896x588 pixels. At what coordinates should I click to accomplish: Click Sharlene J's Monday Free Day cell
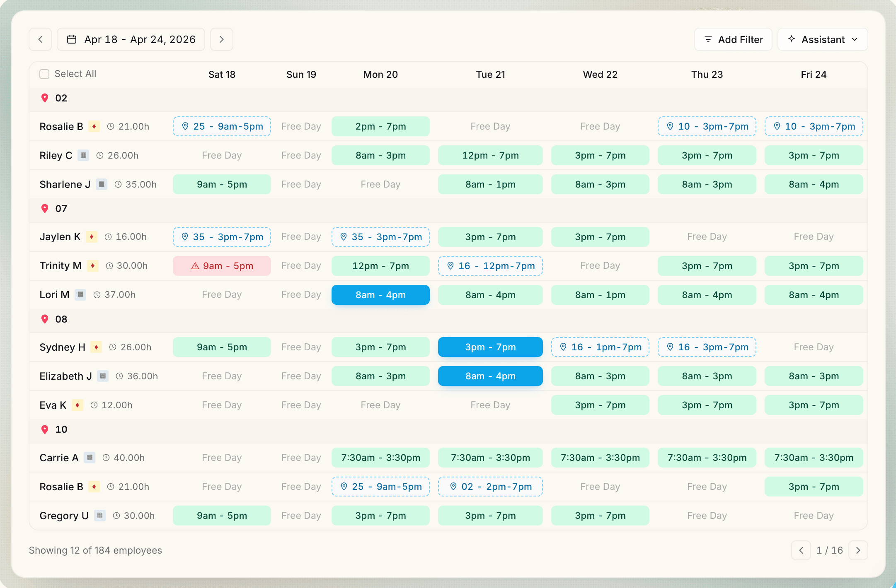[380, 184]
